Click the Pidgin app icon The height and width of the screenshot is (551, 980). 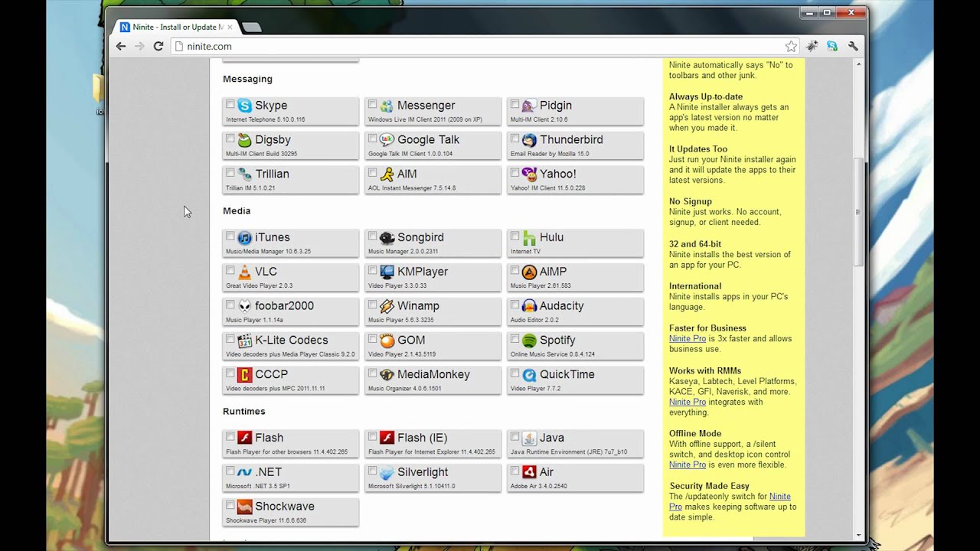pos(529,106)
